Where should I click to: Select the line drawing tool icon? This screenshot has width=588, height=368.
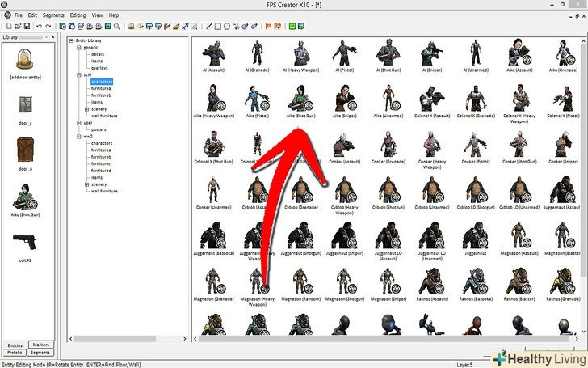click(x=209, y=26)
